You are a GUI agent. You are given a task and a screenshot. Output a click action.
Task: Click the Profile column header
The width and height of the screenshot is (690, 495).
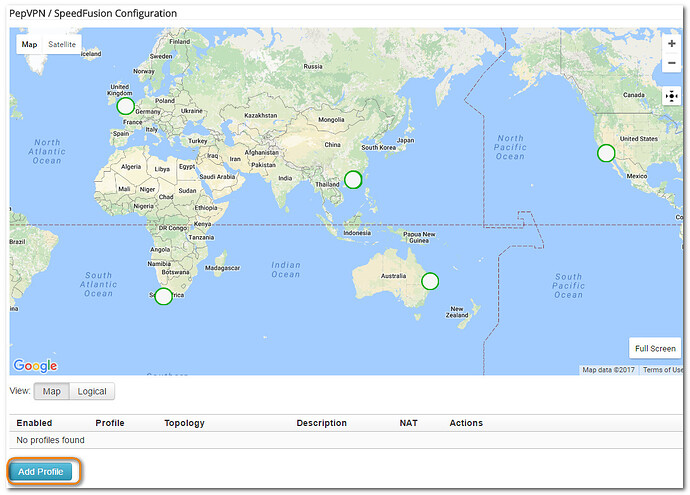110,423
